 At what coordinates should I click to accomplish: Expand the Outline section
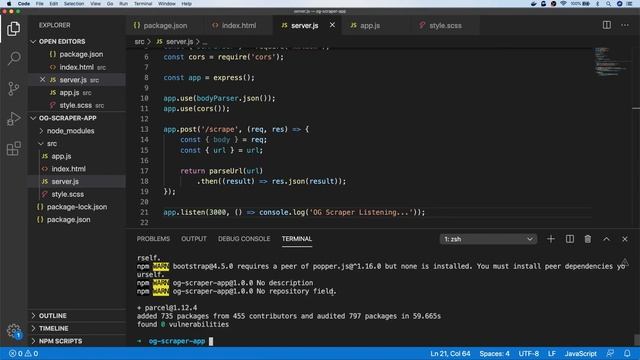(x=52, y=316)
